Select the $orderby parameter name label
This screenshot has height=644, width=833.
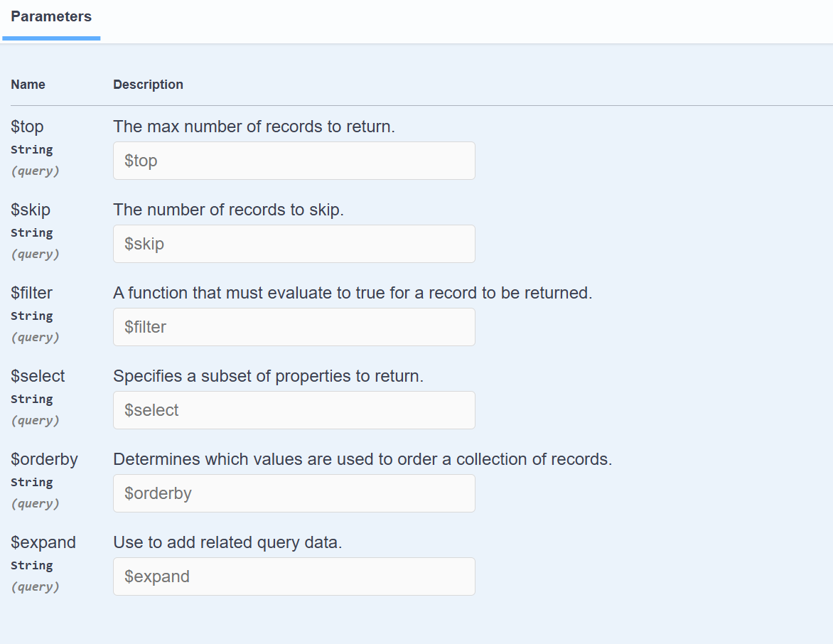click(45, 459)
